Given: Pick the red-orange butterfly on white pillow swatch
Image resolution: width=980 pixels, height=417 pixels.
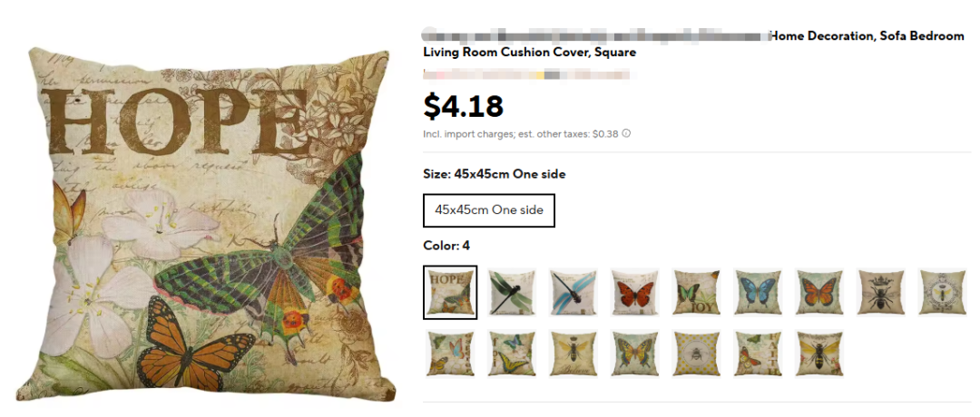Looking at the screenshot, I should tap(634, 292).
